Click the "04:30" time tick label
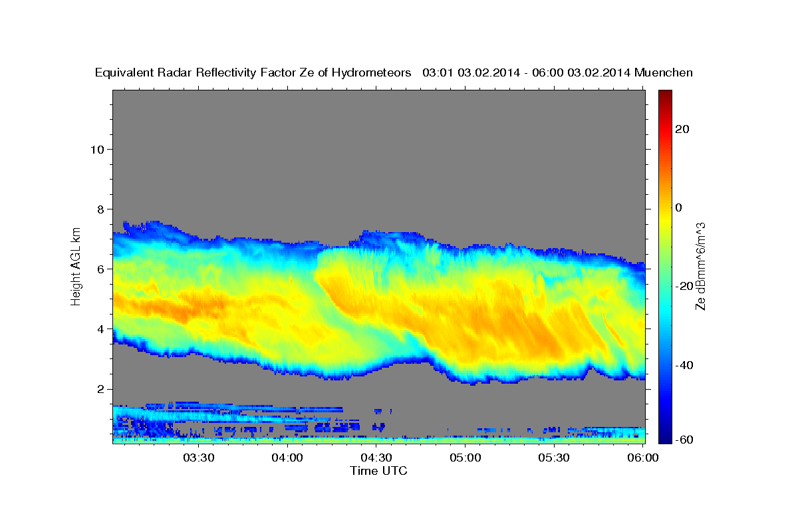 point(376,458)
